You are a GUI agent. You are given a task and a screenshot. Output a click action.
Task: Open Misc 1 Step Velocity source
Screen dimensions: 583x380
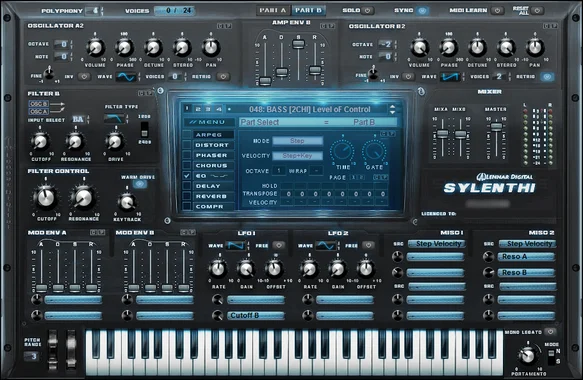click(x=438, y=244)
